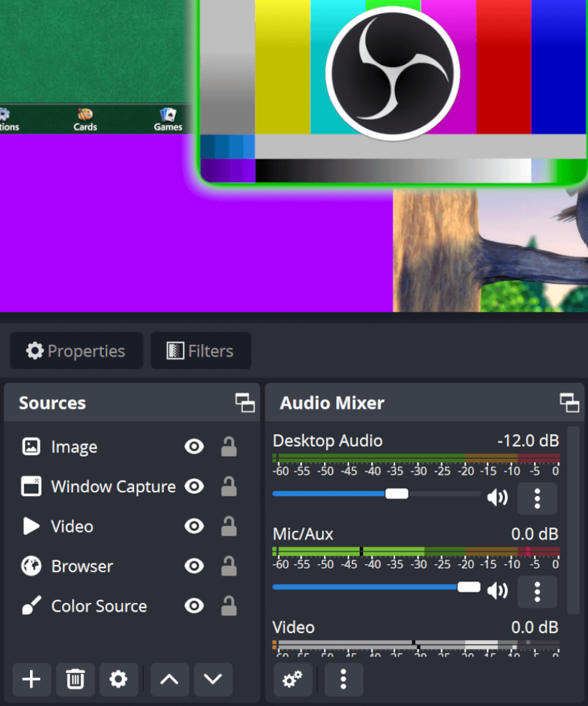
Task: Mute Mic/Aux speaker icon
Action: tap(497, 591)
